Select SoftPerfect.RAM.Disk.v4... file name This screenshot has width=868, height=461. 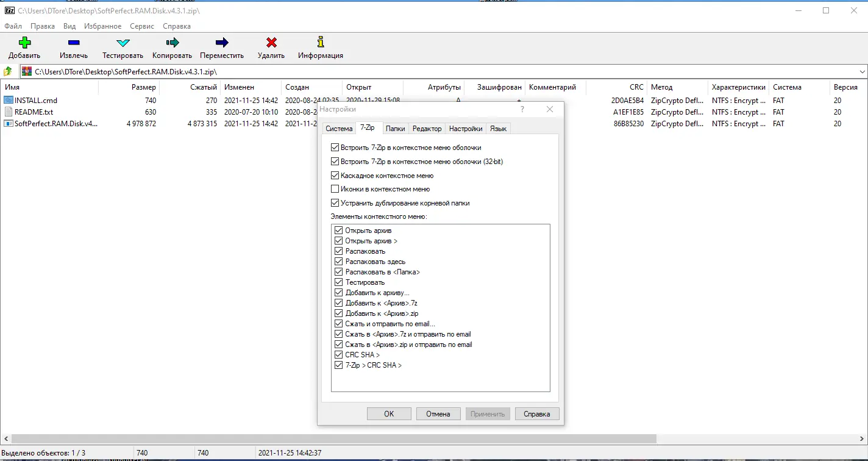point(56,124)
